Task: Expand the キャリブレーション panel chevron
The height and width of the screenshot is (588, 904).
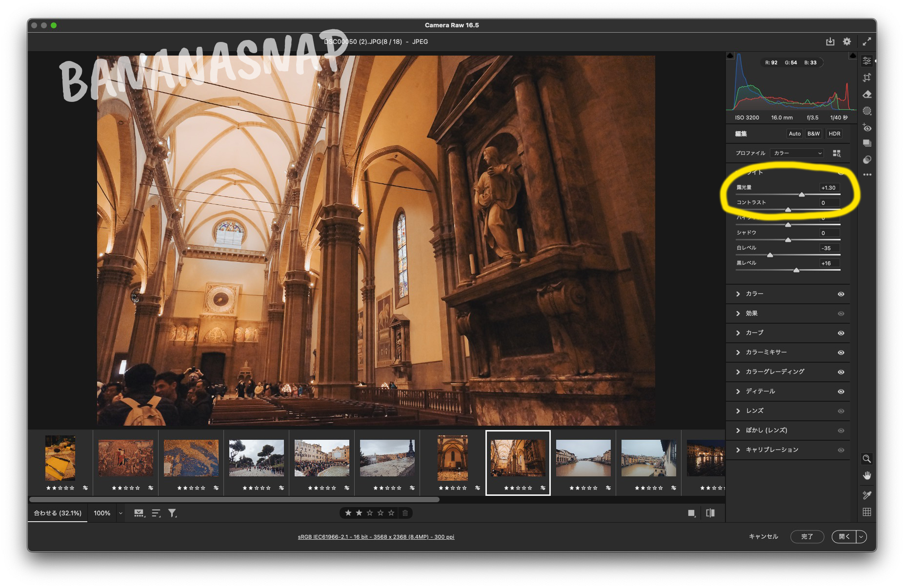Action: click(x=738, y=450)
